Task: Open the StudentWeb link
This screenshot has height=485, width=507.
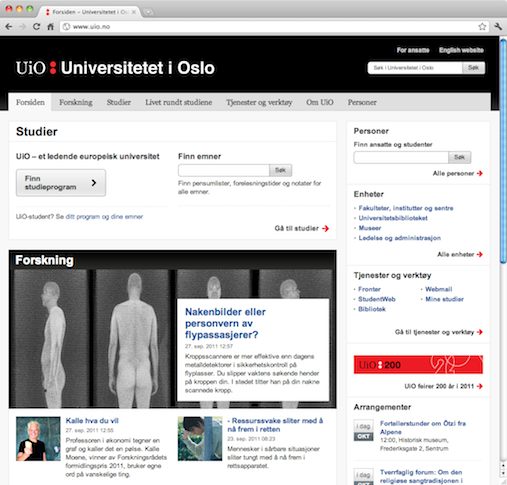Action: [377, 299]
